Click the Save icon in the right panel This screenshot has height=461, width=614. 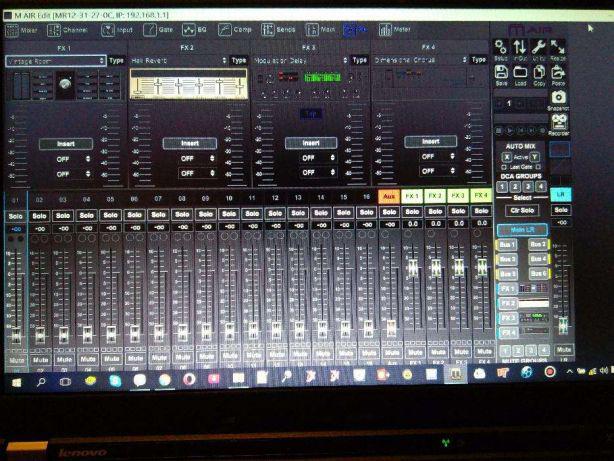point(501,73)
